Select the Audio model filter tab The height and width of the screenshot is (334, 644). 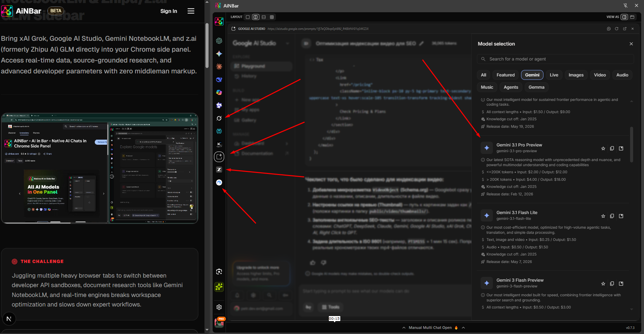click(x=622, y=75)
